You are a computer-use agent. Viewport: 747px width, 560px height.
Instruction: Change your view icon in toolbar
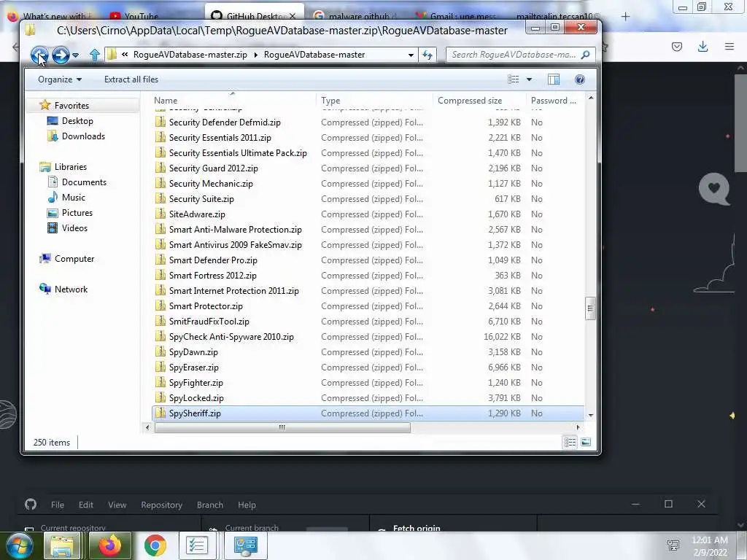coord(513,79)
